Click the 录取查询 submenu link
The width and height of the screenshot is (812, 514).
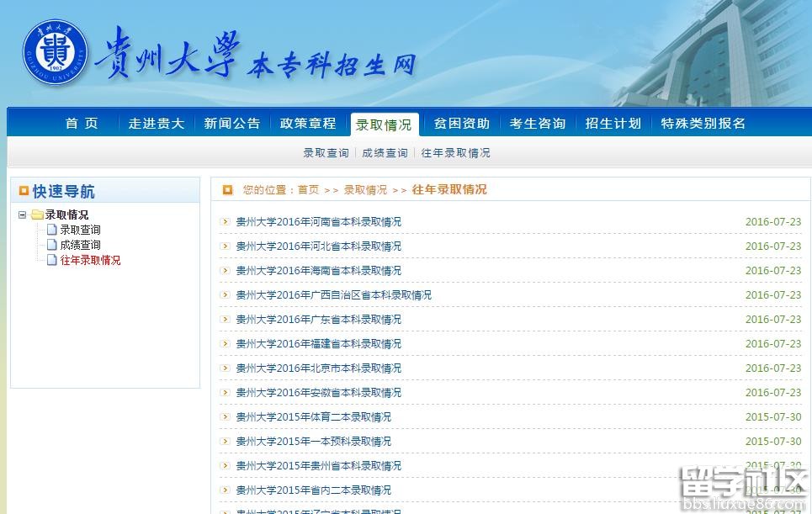(326, 153)
